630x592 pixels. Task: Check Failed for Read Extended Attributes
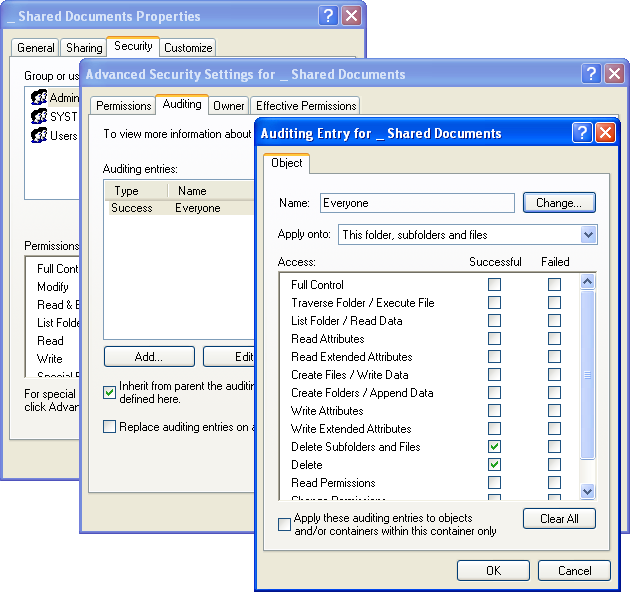coord(554,356)
